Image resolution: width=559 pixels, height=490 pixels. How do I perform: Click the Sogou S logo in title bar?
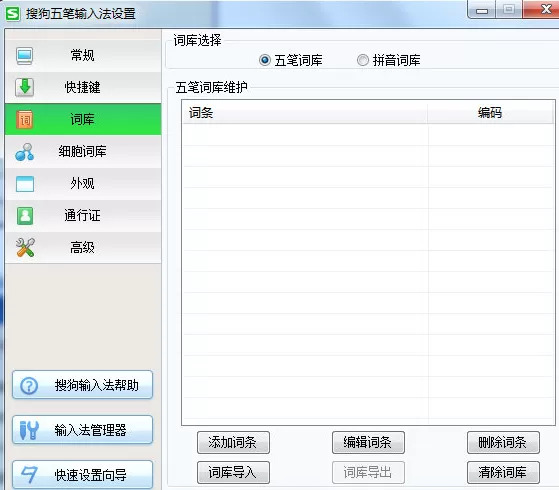pyautogui.click(x=13, y=14)
